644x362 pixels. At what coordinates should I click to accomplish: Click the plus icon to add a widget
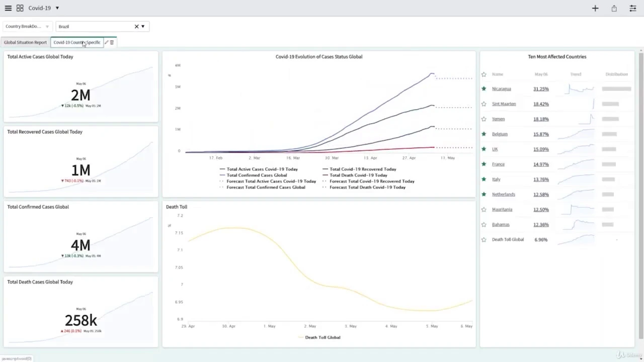pos(595,8)
